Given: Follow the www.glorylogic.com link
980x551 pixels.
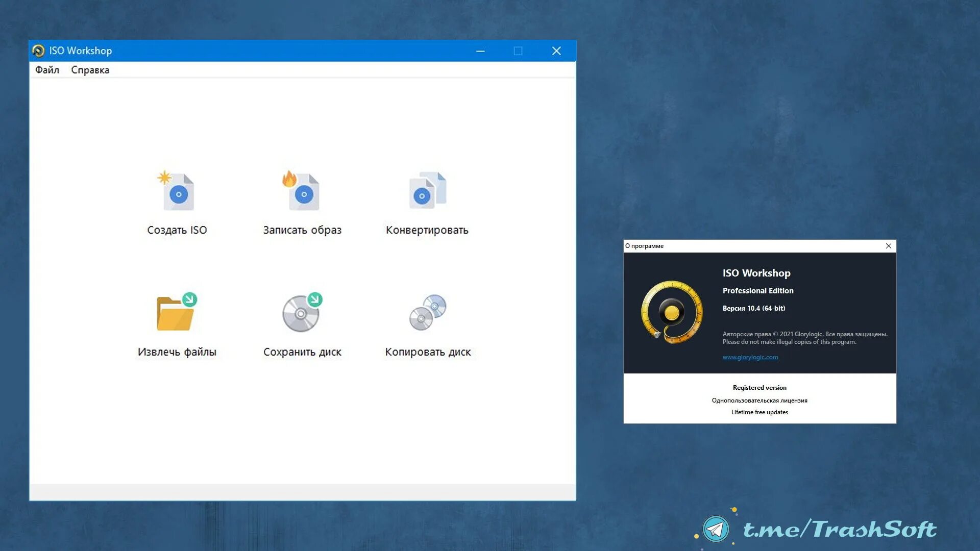Looking at the screenshot, I should (750, 357).
